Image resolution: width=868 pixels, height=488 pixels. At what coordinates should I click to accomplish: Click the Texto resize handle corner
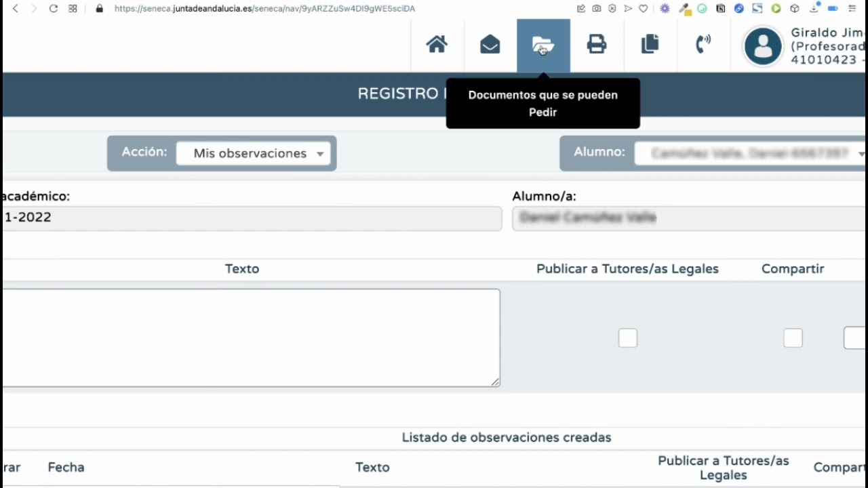point(495,382)
